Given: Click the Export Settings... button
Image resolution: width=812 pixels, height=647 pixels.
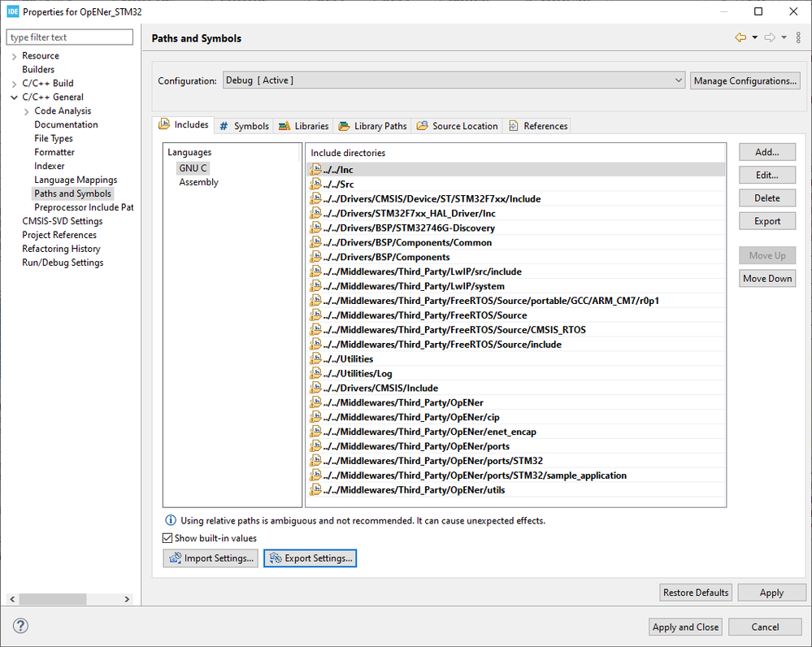Looking at the screenshot, I should 310,558.
